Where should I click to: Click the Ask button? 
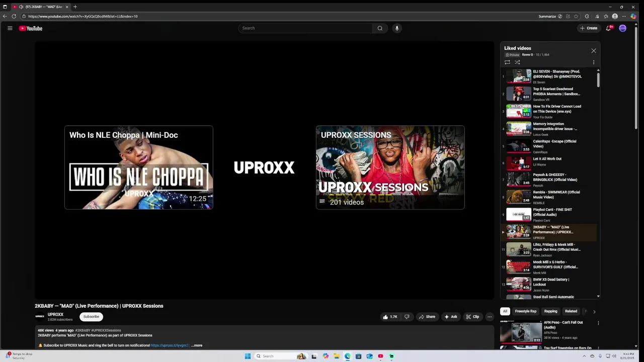(x=451, y=317)
